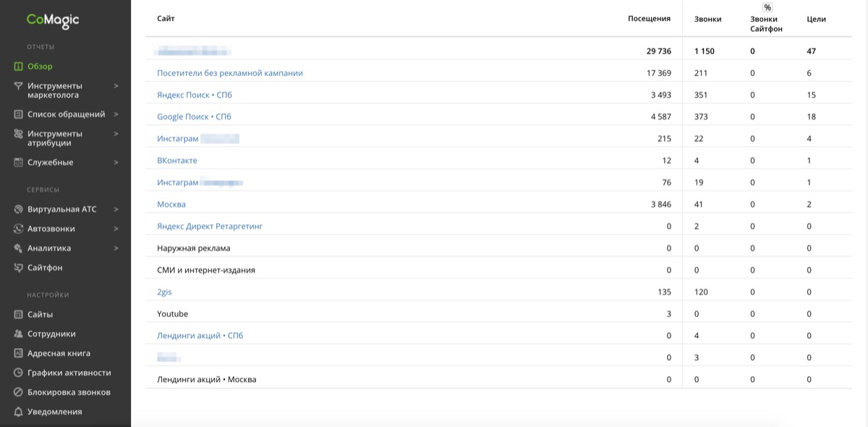Open the Обзор report menu item

pos(40,67)
